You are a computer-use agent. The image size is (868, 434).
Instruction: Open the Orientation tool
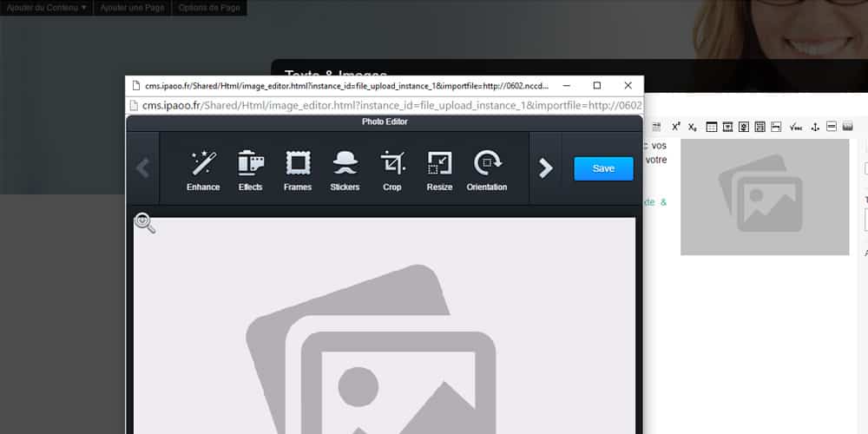pos(487,171)
